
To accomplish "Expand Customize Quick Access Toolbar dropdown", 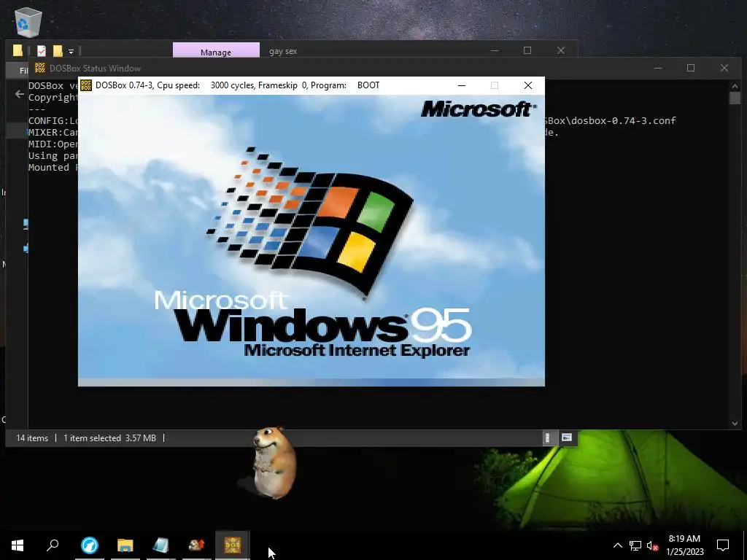I will pyautogui.click(x=71, y=51).
